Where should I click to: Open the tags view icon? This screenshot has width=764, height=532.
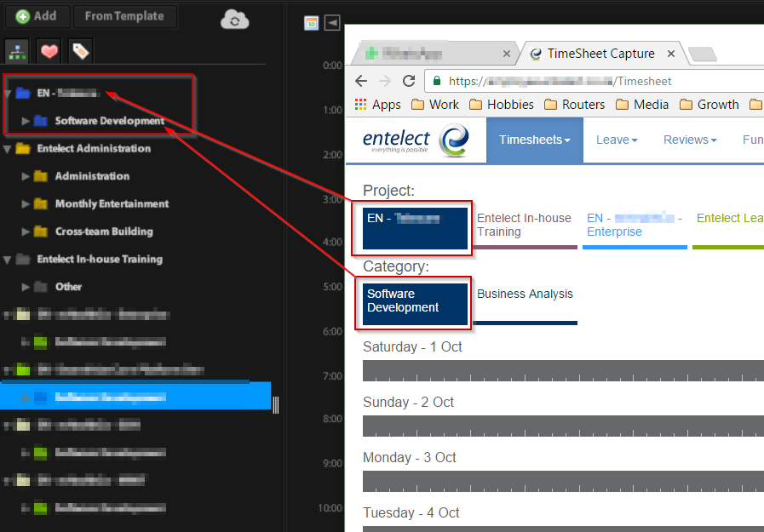[x=80, y=51]
